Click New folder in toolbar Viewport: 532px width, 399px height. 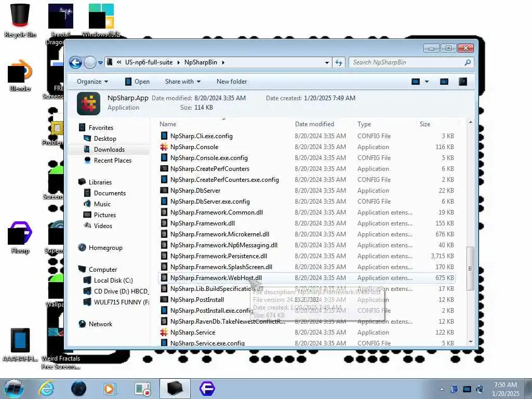232,82
